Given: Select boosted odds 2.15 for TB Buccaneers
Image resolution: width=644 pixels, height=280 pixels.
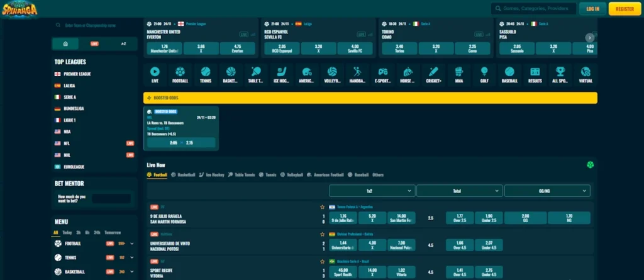Looking at the screenshot, I should tap(181, 143).
